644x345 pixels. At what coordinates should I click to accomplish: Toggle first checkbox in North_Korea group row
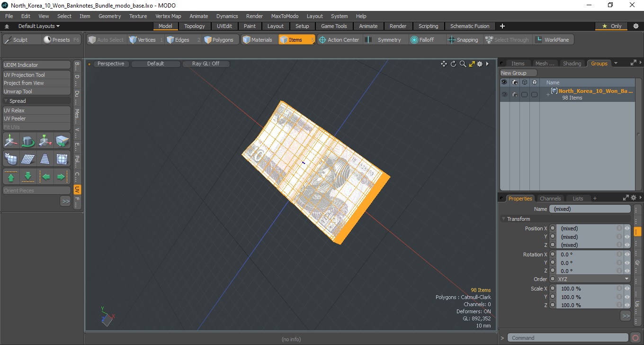coord(524,94)
